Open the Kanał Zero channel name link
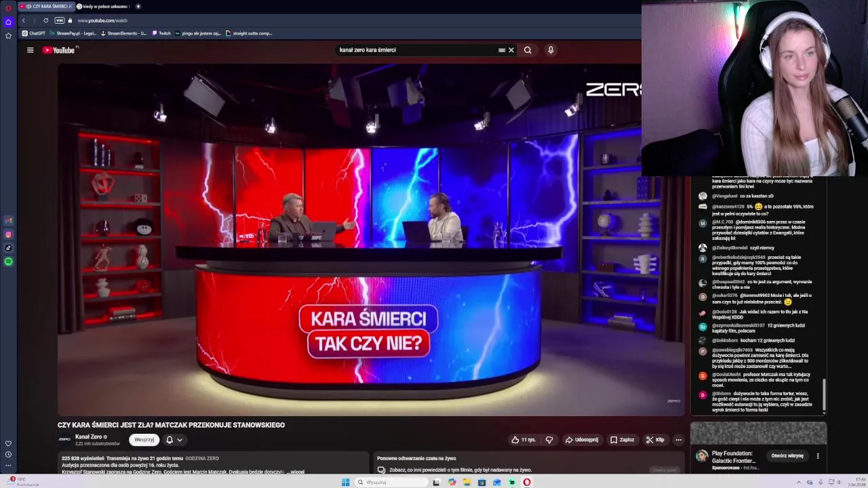The image size is (868, 488). click(x=88, y=436)
